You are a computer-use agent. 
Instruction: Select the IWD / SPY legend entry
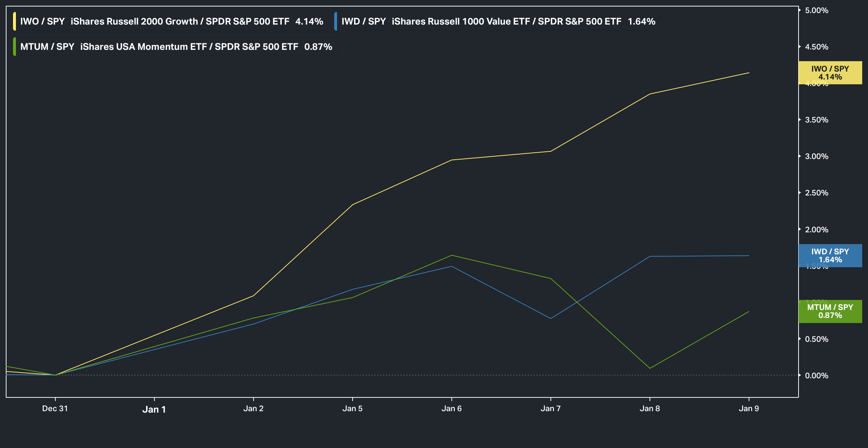click(x=363, y=21)
